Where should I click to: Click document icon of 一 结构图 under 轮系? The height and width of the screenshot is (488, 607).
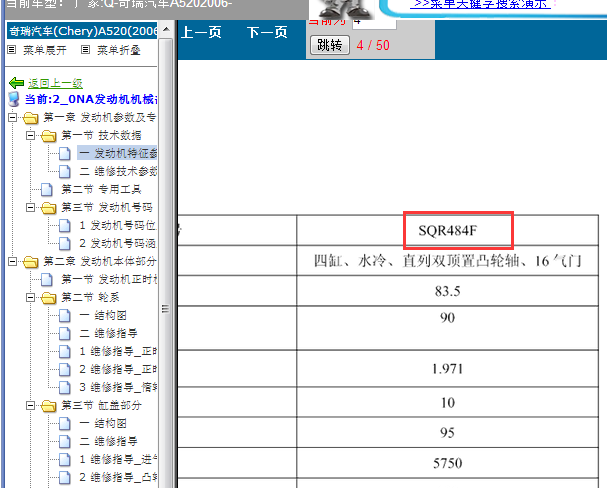65,315
